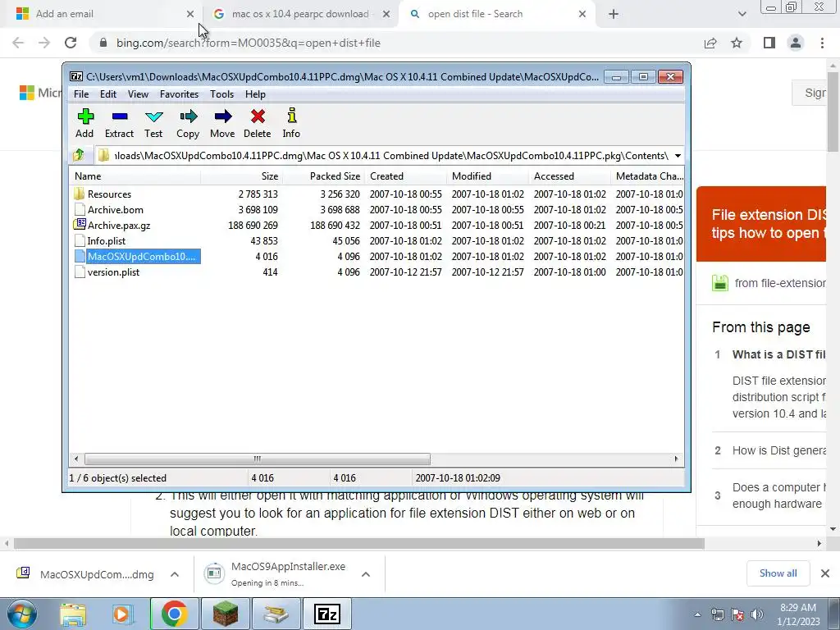
Task: Sort by the Modified column header
Action: pos(487,176)
